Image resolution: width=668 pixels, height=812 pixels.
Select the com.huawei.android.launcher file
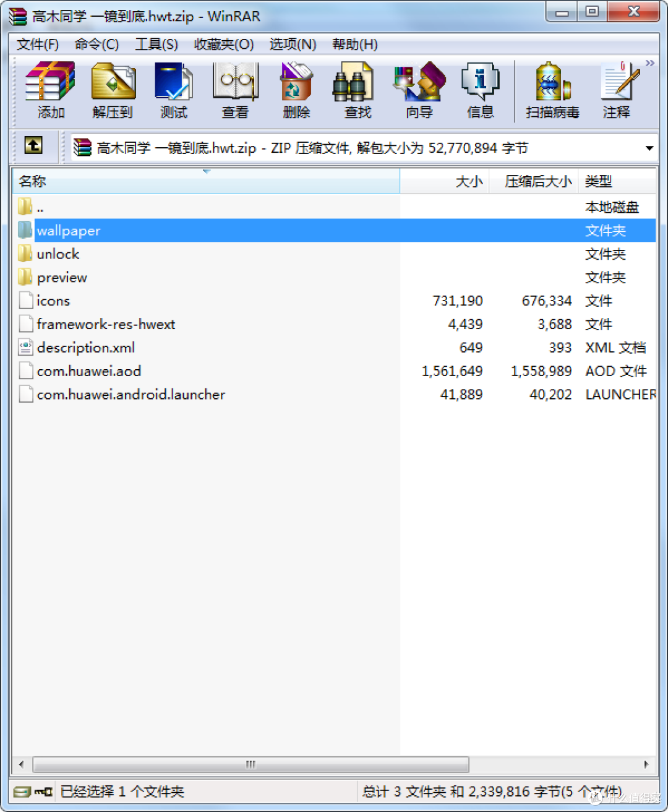click(x=334, y=395)
